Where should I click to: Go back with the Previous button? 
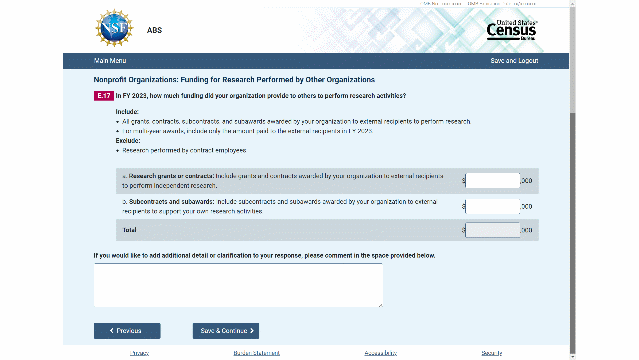pyautogui.click(x=127, y=331)
